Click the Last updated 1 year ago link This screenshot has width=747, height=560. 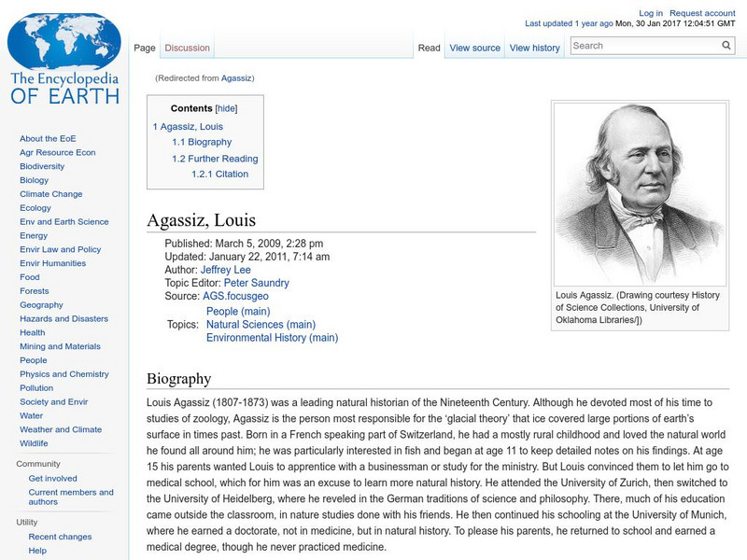(x=569, y=23)
